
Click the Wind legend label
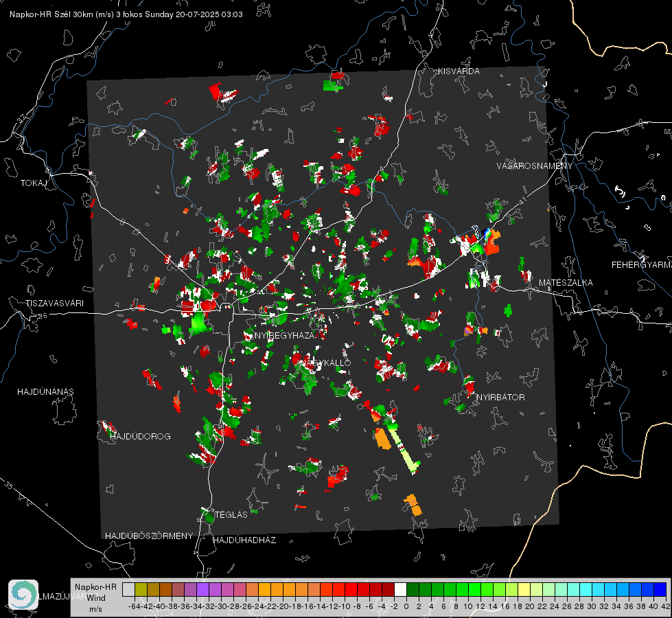[x=95, y=597]
